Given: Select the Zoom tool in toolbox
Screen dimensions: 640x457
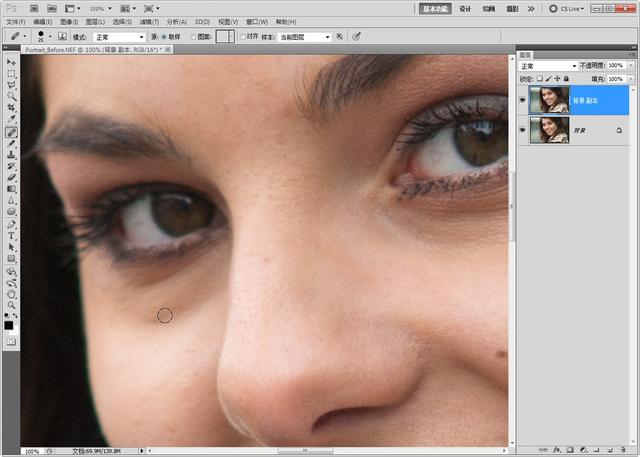Looking at the screenshot, I should click(x=11, y=305).
